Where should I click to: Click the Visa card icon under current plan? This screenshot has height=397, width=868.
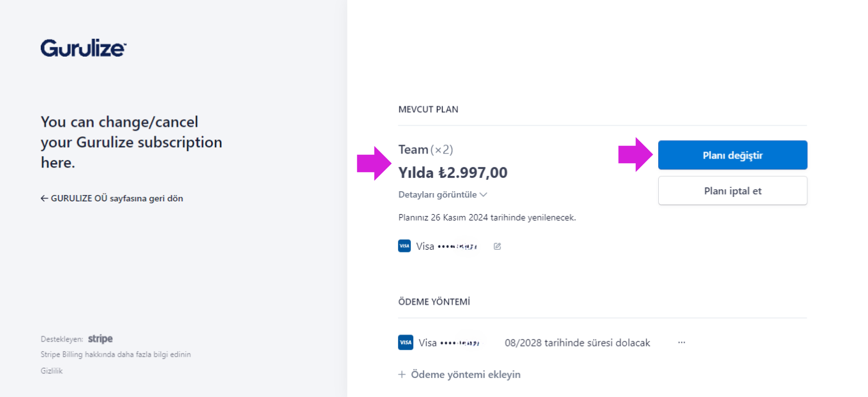click(404, 246)
